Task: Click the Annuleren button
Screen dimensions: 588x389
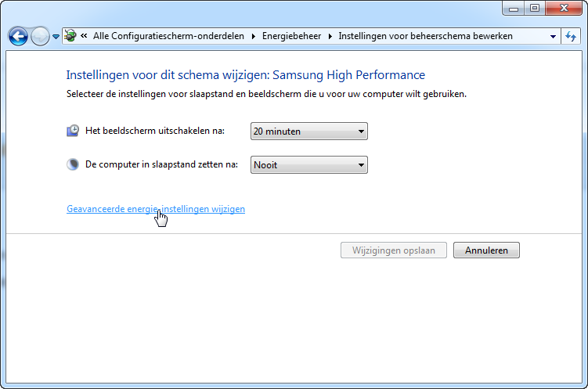Action: click(486, 250)
